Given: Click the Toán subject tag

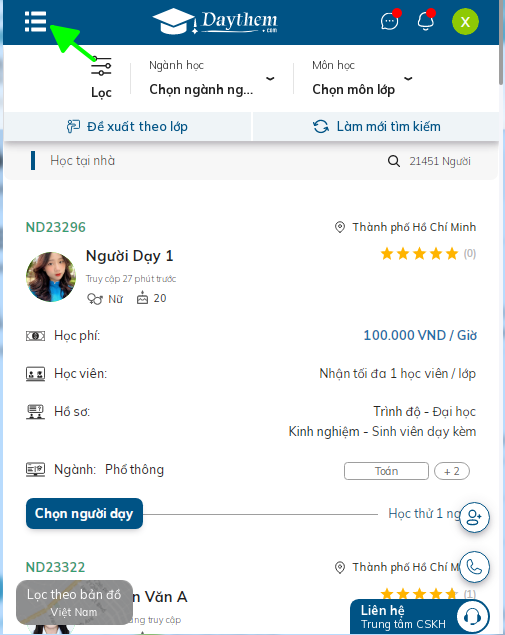Looking at the screenshot, I should click(x=386, y=471).
